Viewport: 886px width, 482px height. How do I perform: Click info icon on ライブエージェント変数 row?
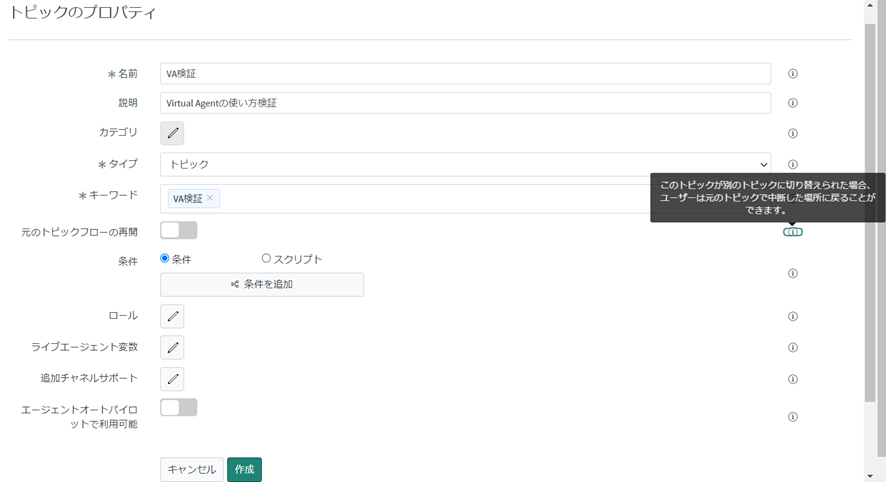tap(793, 348)
